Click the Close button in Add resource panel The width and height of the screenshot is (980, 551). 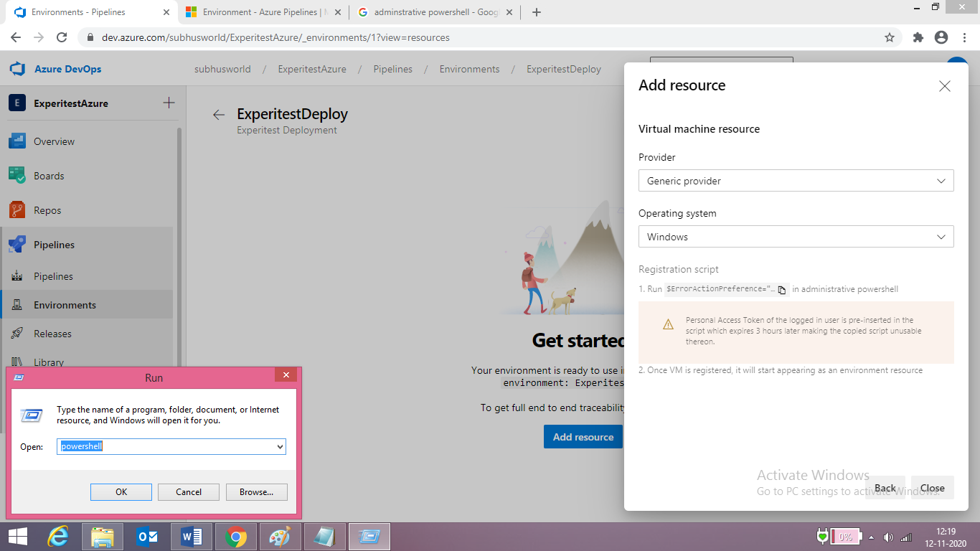(932, 488)
